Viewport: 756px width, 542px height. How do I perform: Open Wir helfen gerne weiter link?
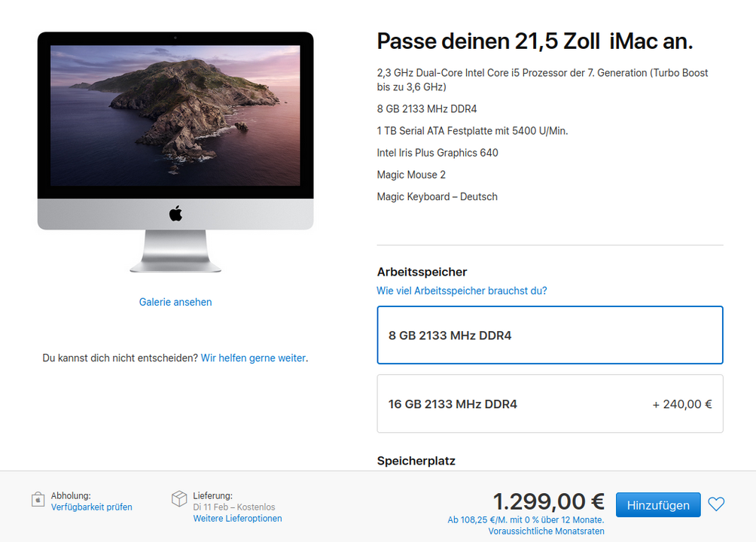253,358
